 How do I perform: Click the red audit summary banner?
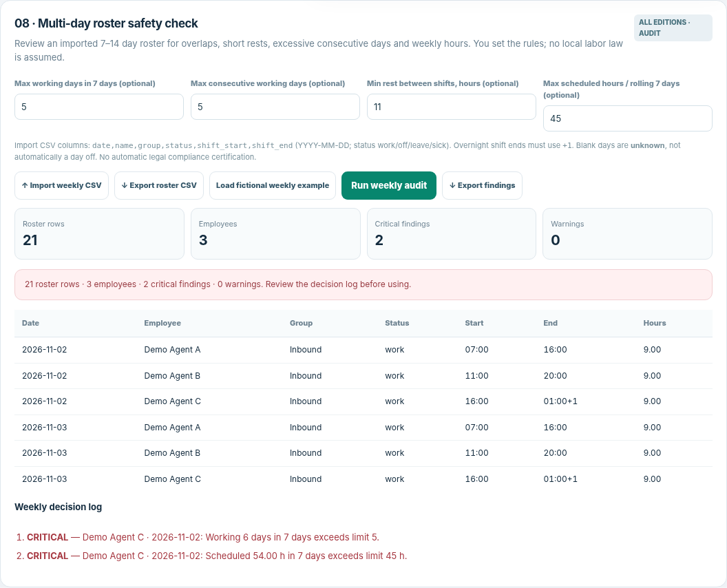click(x=363, y=285)
